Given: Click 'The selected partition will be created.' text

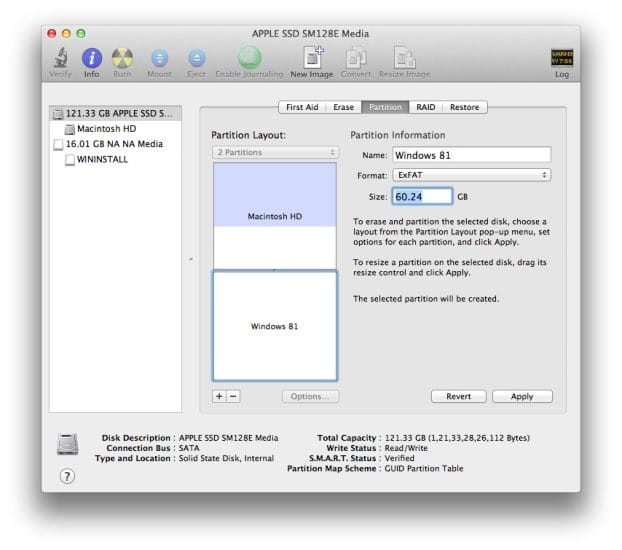Looking at the screenshot, I should click(426, 298).
